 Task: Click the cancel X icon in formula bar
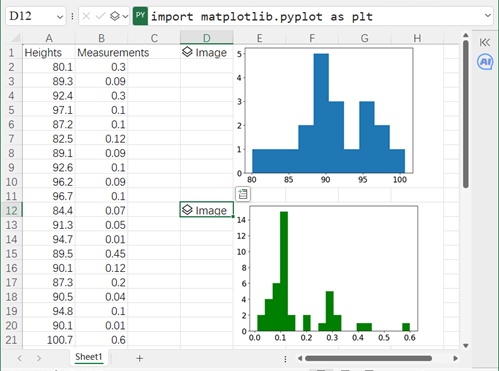coord(86,16)
